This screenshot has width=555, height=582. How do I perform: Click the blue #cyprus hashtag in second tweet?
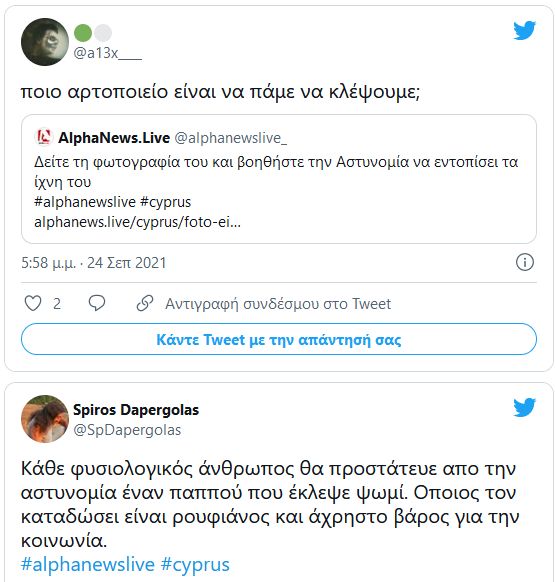tap(195, 564)
